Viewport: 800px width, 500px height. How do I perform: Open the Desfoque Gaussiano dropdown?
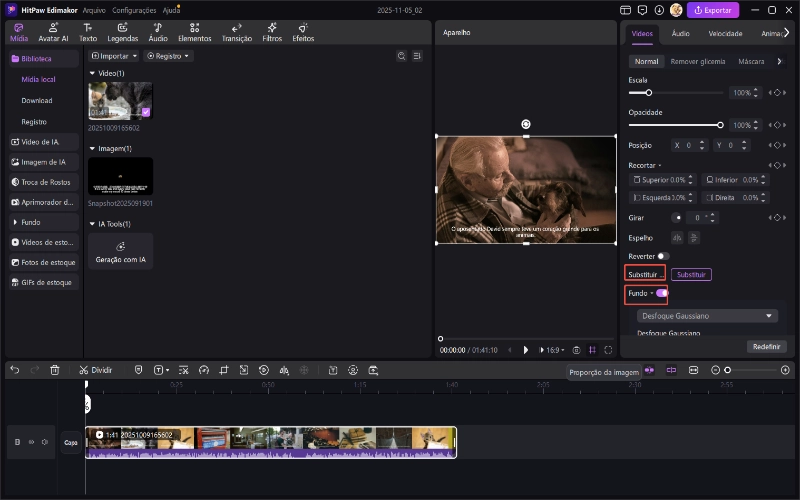pos(707,316)
